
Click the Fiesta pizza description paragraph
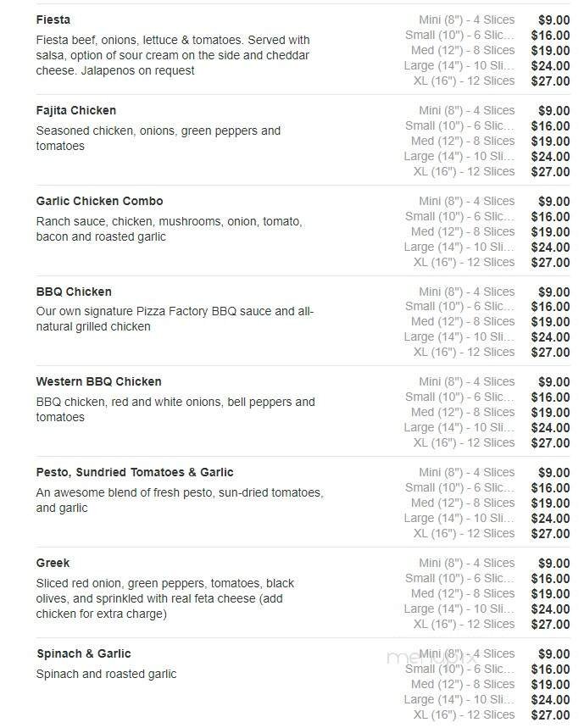[173, 55]
